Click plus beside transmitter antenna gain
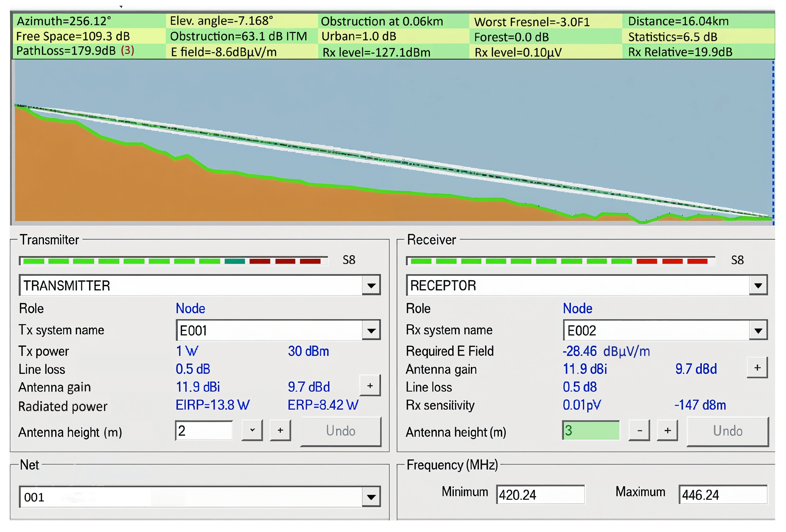Screen dimensions: 786x532 [x=370, y=386]
